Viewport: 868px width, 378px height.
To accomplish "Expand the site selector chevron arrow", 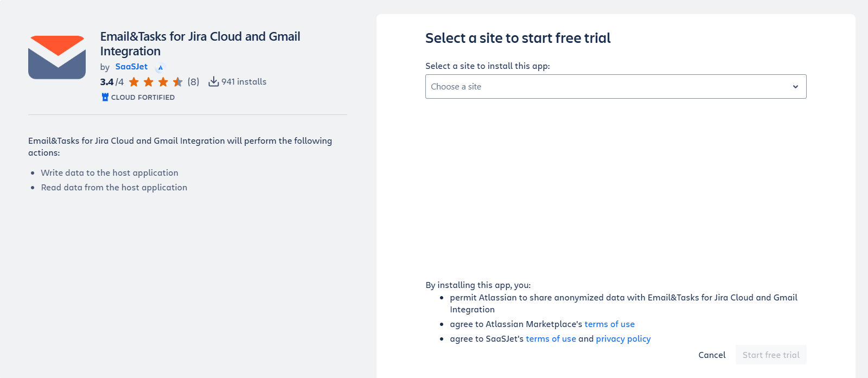I will 796,86.
